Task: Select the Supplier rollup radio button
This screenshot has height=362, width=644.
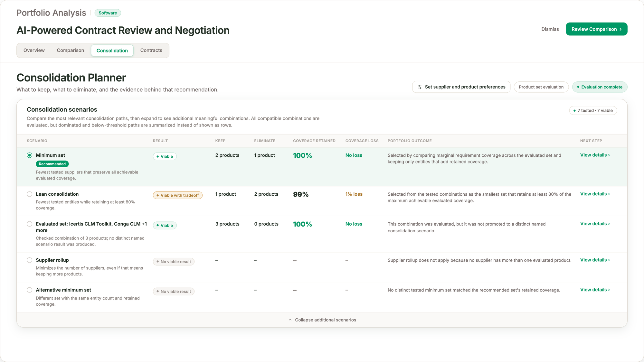Action: tap(30, 260)
